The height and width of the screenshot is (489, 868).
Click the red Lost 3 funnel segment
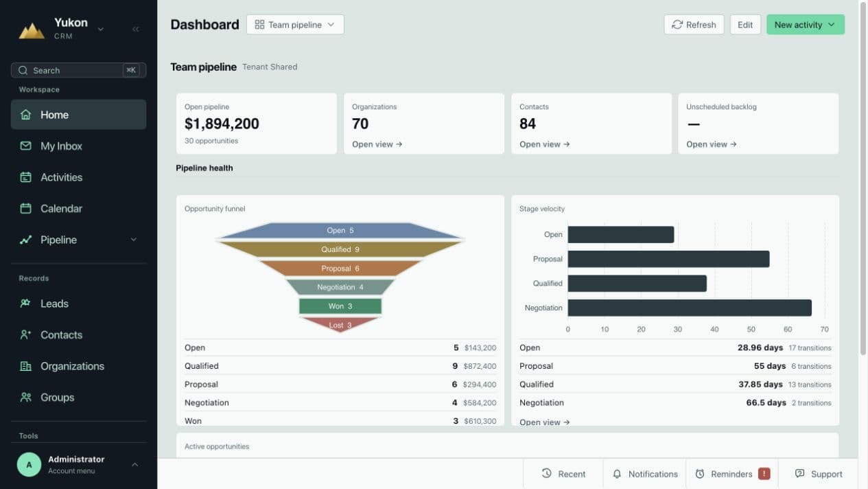340,324
